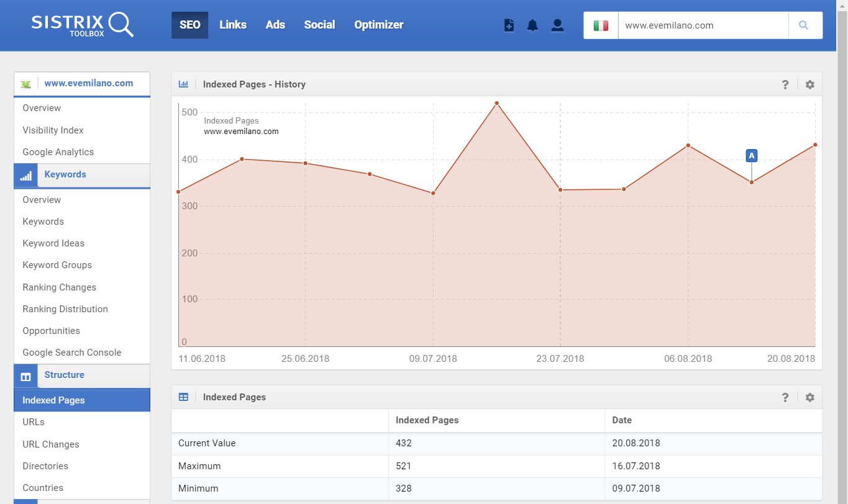Switch to the SEO tab
Image resolution: width=848 pixels, height=504 pixels.
click(190, 25)
